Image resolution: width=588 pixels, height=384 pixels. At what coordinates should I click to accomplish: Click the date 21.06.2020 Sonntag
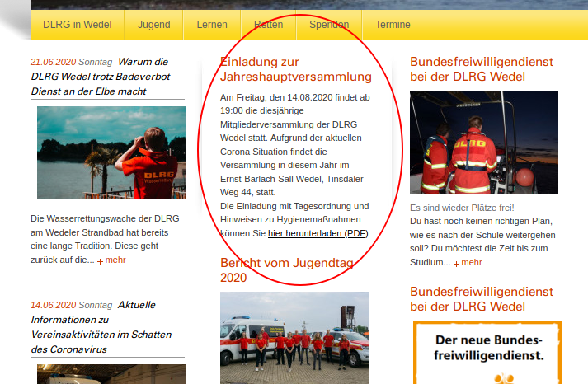[x=71, y=62]
